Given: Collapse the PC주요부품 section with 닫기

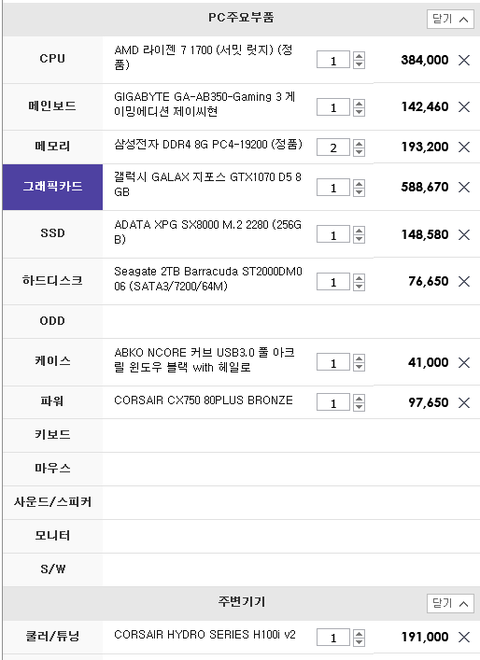Looking at the screenshot, I should point(450,19).
